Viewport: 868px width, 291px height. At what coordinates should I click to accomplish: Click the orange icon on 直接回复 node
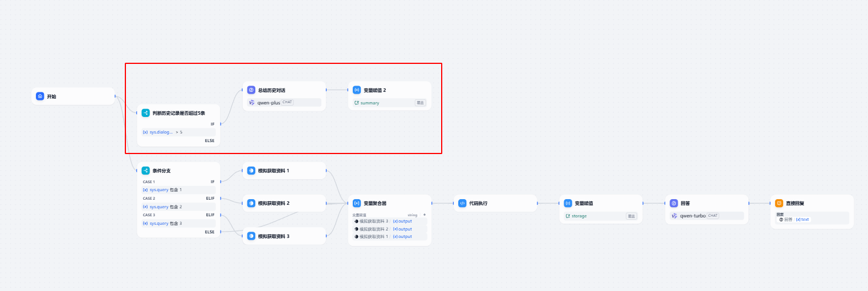coord(779,203)
